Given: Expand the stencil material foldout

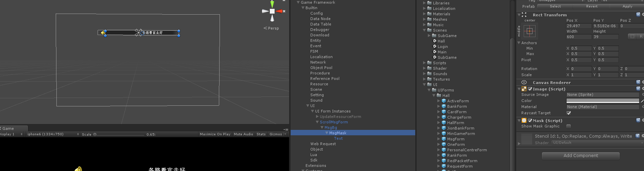Looking at the screenshot, I should [x=519, y=143].
